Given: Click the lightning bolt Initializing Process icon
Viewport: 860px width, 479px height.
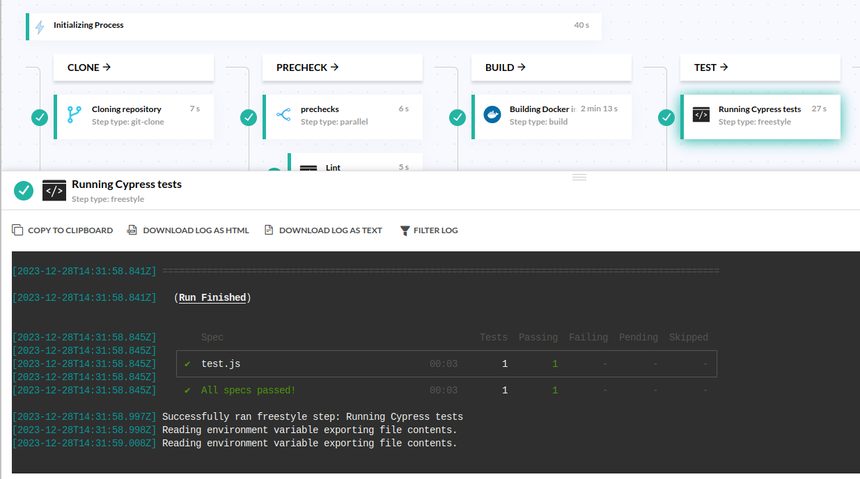Looking at the screenshot, I should 39,27.
